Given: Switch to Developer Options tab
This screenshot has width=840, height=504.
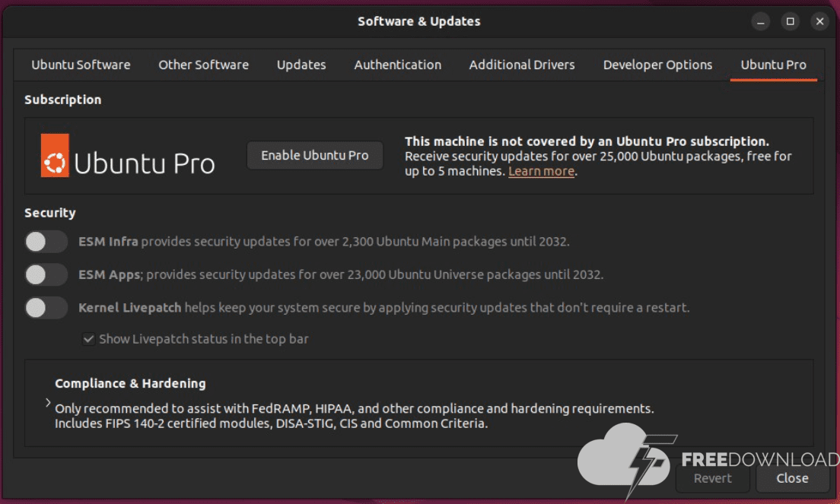Looking at the screenshot, I should 657,65.
